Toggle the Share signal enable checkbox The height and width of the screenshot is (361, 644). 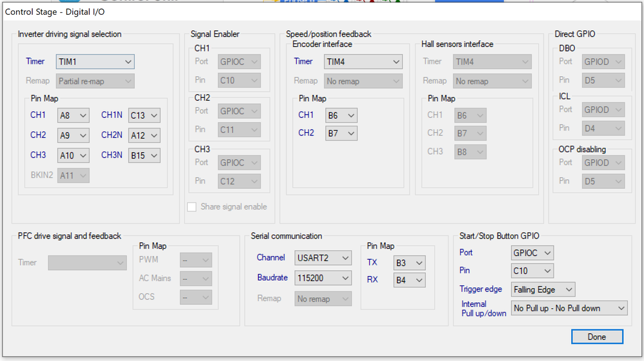[x=192, y=207]
